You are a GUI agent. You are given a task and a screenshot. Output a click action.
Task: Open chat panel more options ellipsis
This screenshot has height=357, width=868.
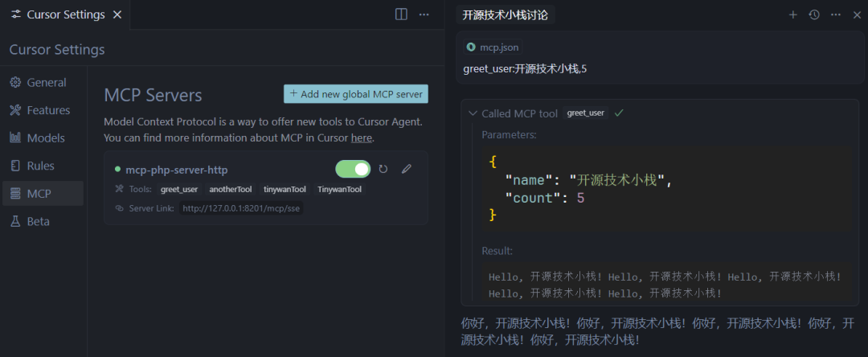pos(836,15)
